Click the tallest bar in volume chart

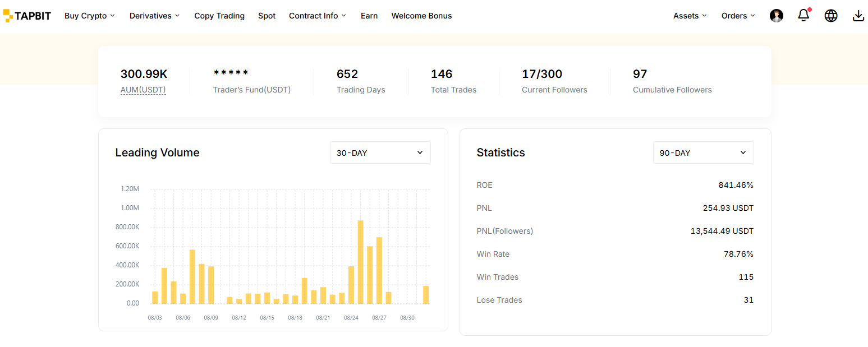tap(360, 262)
